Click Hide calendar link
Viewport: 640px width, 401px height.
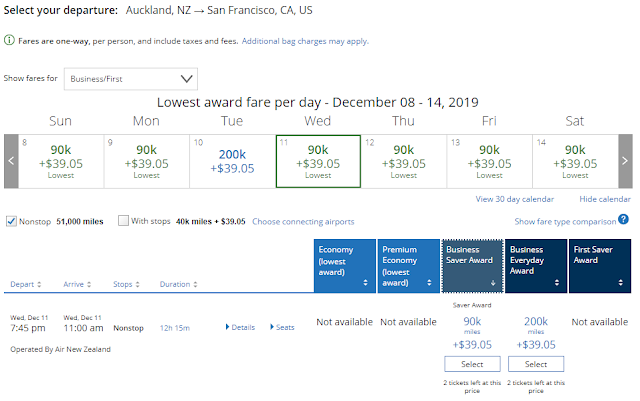(x=604, y=199)
